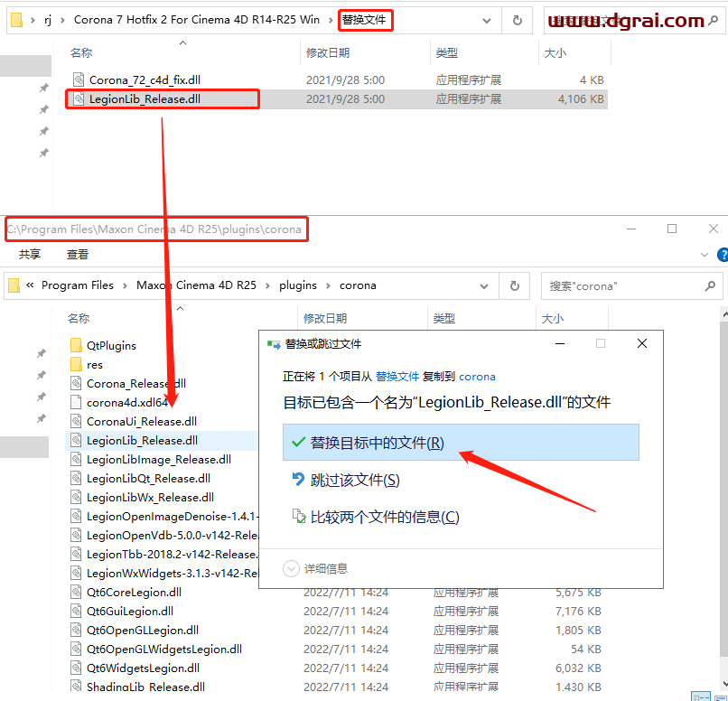Open the QtPlugins folder
The height and width of the screenshot is (701, 728).
[x=110, y=345]
